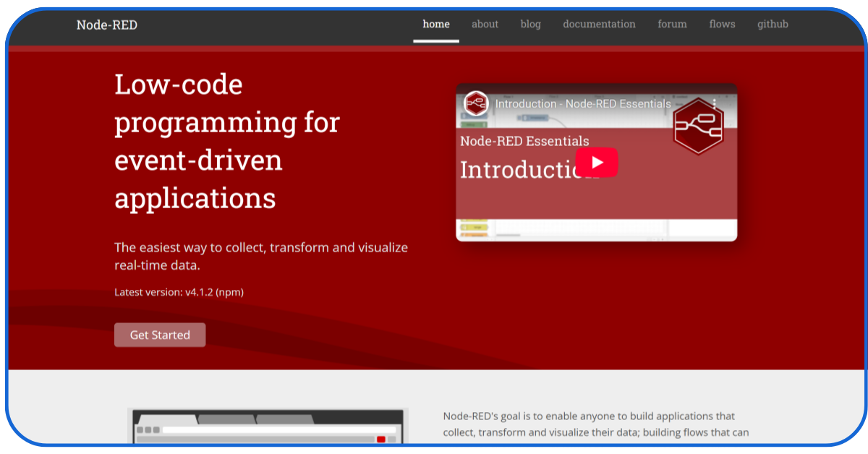Open the about page from the nav bar
Screen dimensions: 868x454
[485, 24]
